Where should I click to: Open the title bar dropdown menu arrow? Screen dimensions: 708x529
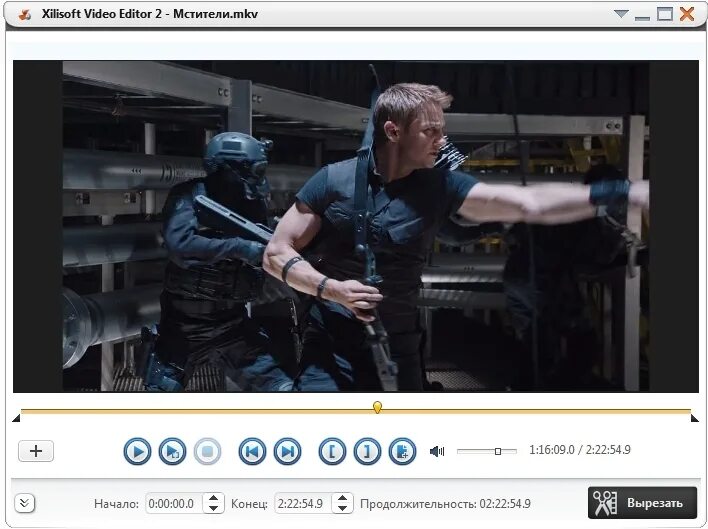(x=621, y=14)
